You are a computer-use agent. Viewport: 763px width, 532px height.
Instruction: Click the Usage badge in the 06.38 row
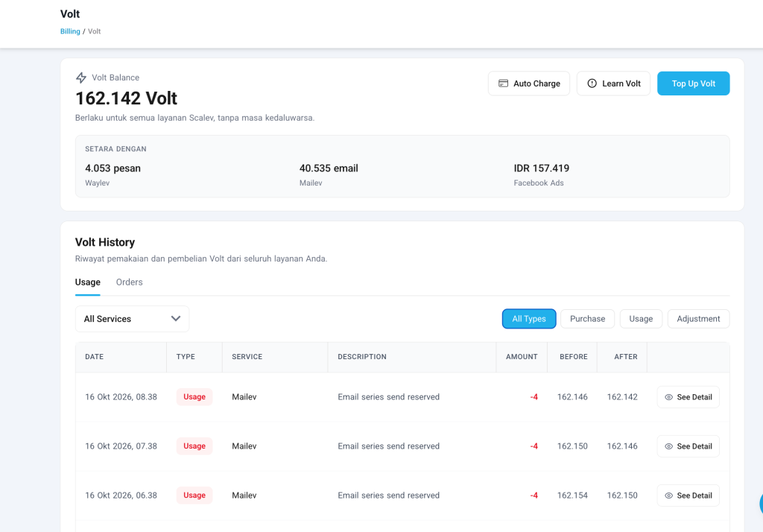pyautogui.click(x=194, y=495)
